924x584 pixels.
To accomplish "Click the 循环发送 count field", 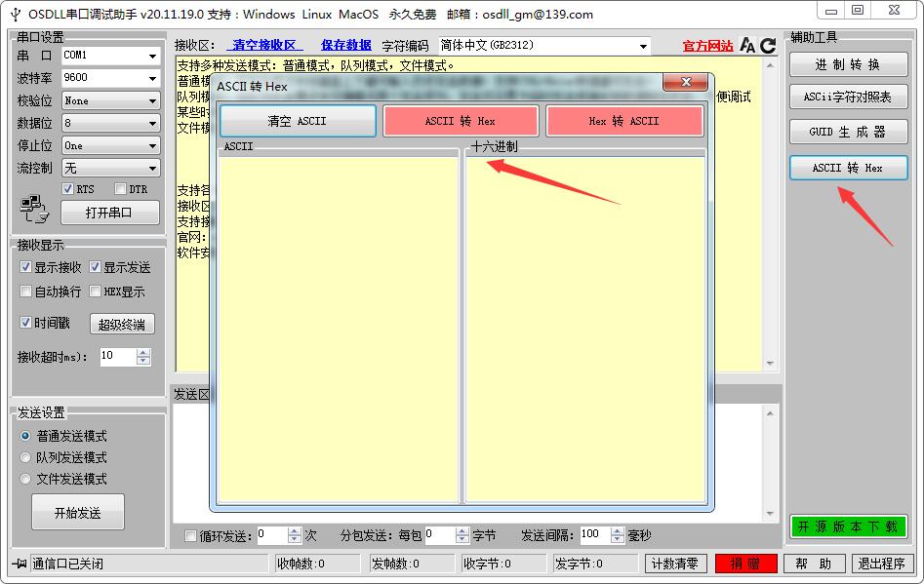I will pos(272,535).
